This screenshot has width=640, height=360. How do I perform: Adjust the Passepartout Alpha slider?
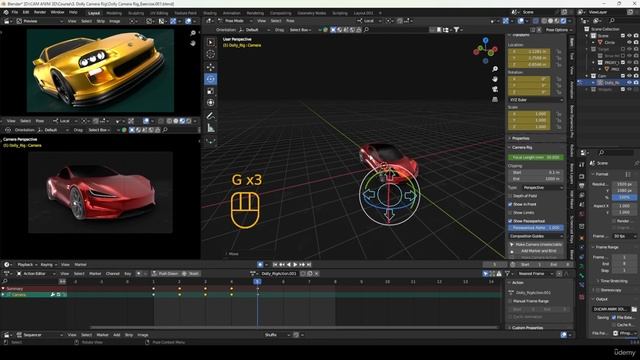click(x=536, y=228)
